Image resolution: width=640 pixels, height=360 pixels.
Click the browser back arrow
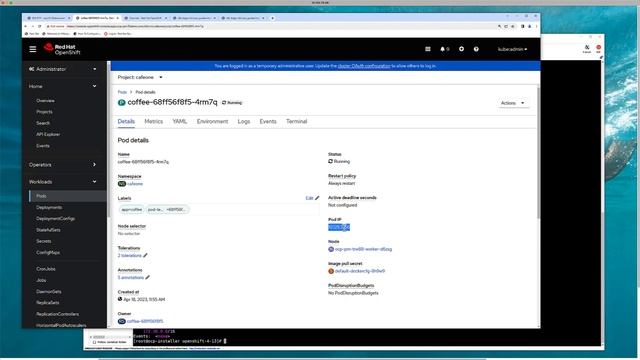coord(26,26)
